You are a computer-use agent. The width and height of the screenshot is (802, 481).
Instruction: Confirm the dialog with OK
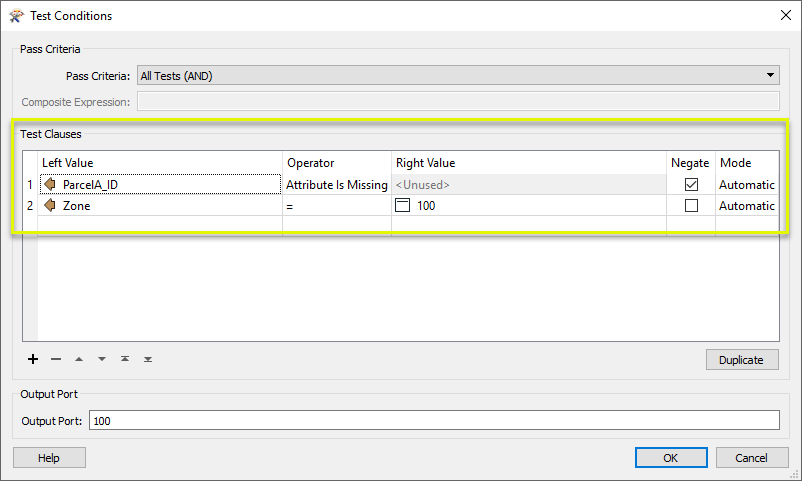tap(671, 457)
